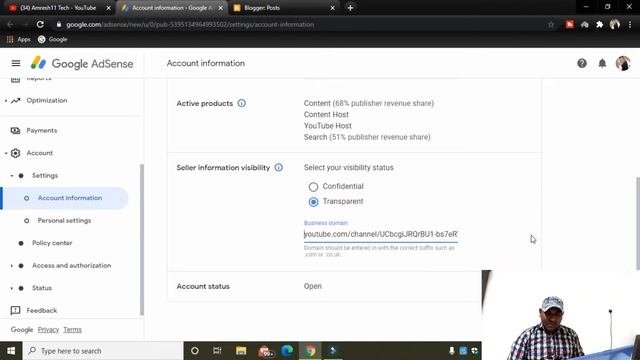Viewport: 640px width, 360px height.
Task: Select the Transparent visibility option
Action: pos(313,202)
